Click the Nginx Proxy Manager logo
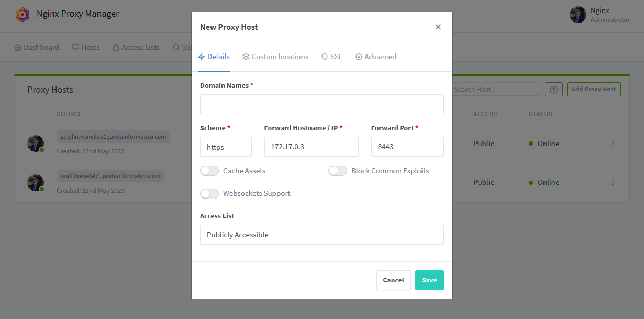Image resolution: width=644 pixels, height=319 pixels. pyautogui.click(x=22, y=15)
